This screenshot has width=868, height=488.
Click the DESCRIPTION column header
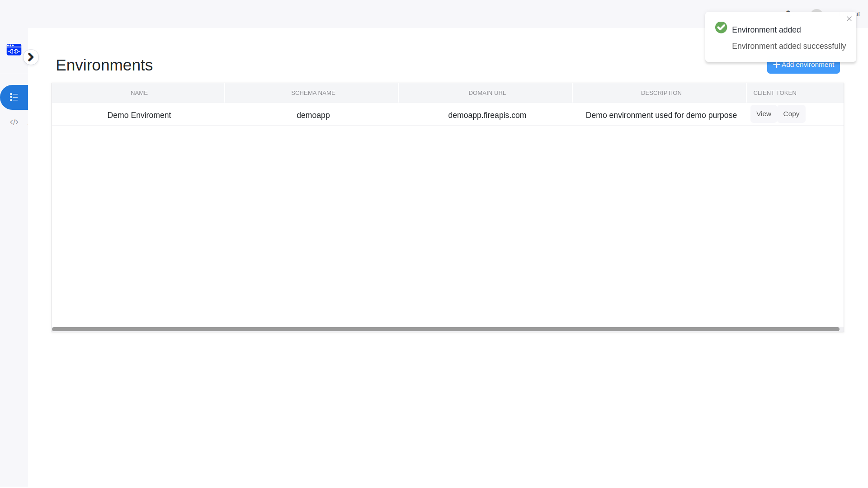pyautogui.click(x=661, y=93)
